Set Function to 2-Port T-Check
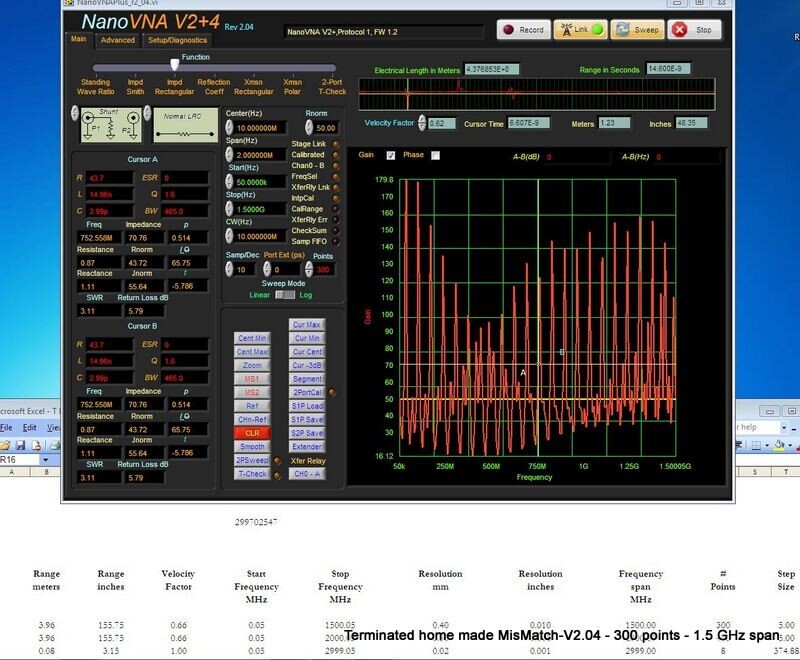The image size is (800, 660). pos(332,87)
